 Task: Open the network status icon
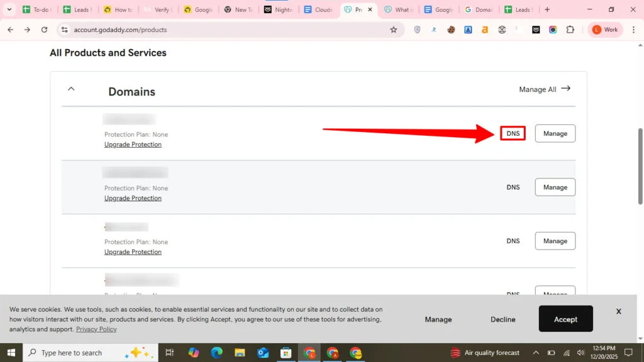pos(567,353)
